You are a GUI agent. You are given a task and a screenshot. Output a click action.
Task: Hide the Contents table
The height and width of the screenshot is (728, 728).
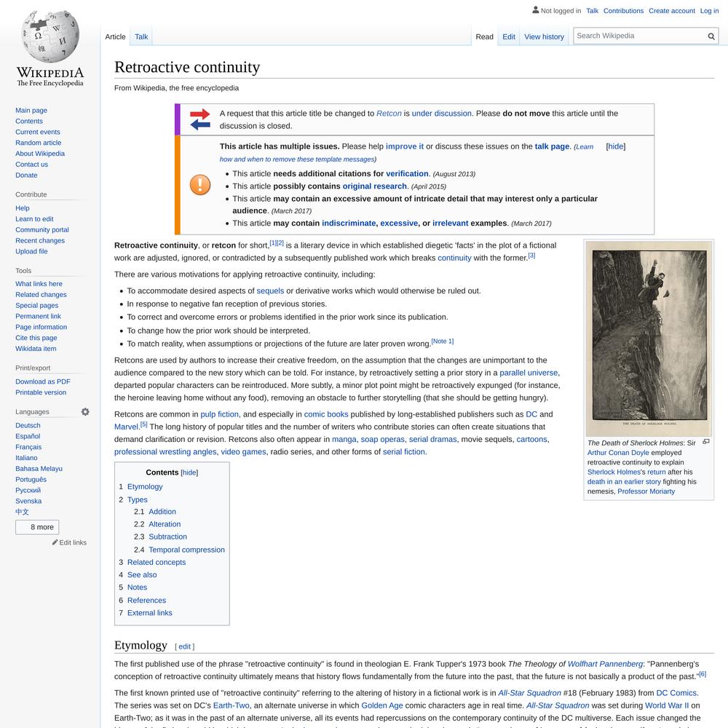tap(189, 472)
